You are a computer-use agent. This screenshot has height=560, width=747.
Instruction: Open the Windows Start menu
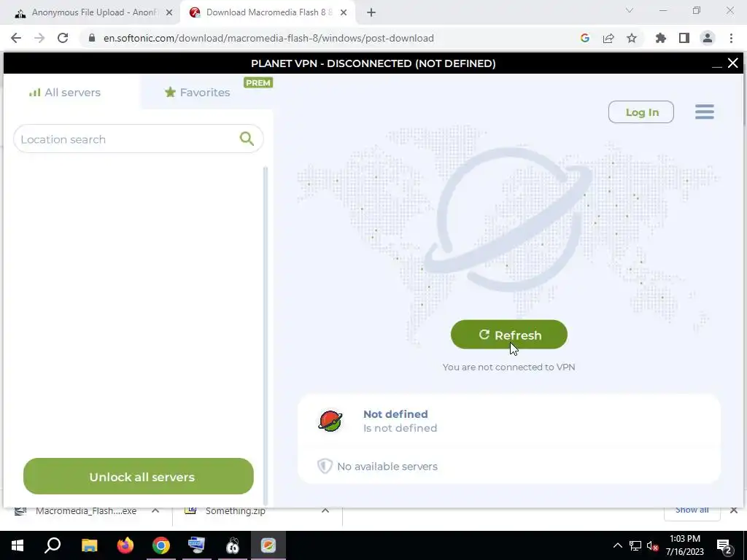(x=18, y=545)
